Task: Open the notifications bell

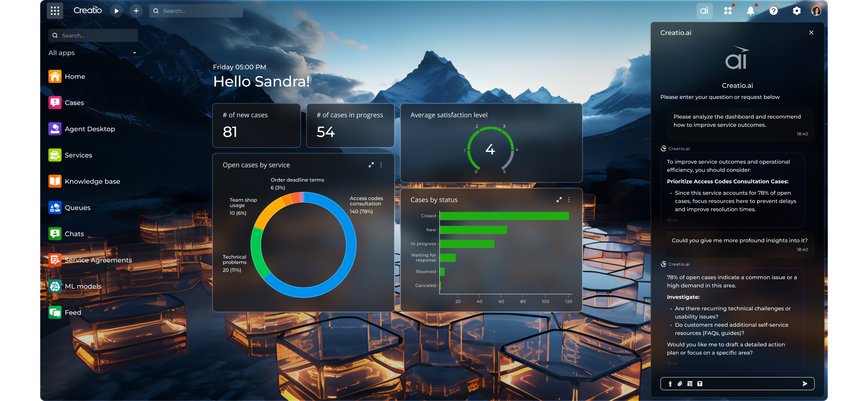Action: click(x=751, y=11)
